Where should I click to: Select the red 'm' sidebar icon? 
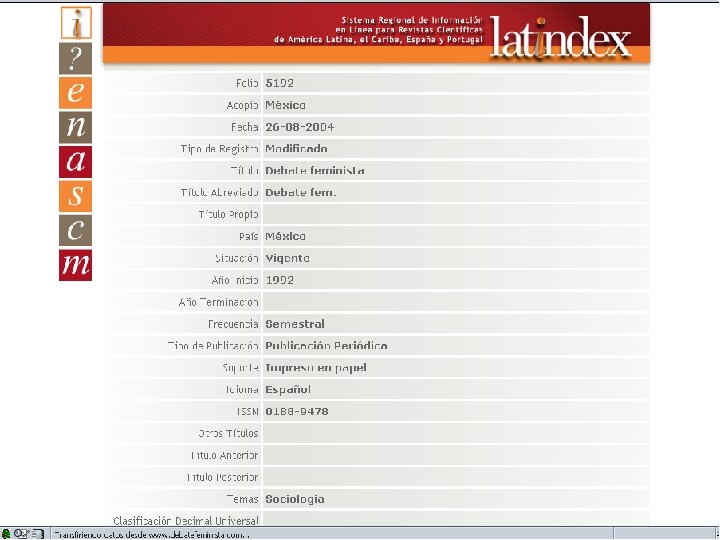point(76,265)
